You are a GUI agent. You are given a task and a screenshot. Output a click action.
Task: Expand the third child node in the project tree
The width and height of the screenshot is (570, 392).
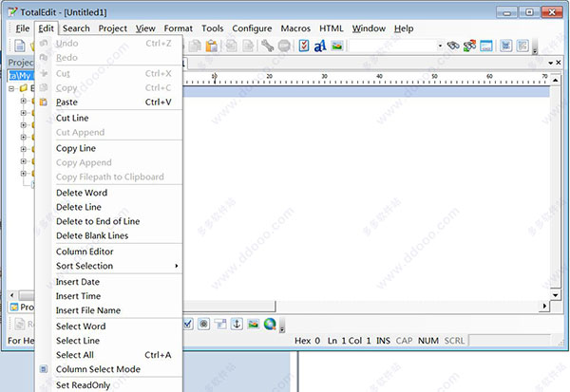point(23,125)
